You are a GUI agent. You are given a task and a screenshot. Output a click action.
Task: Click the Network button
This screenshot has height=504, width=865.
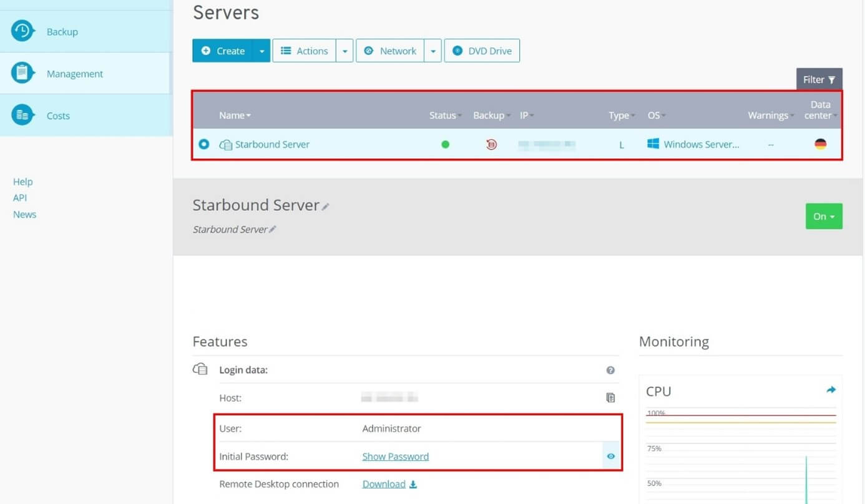click(390, 51)
